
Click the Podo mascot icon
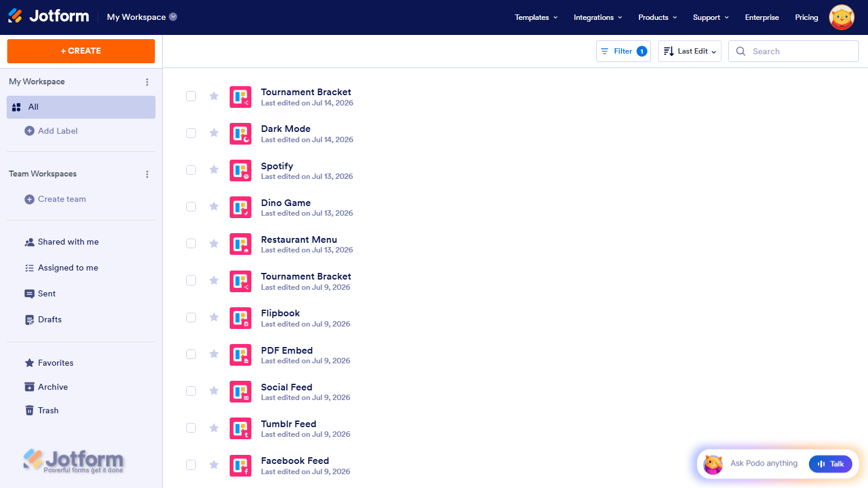tap(713, 464)
